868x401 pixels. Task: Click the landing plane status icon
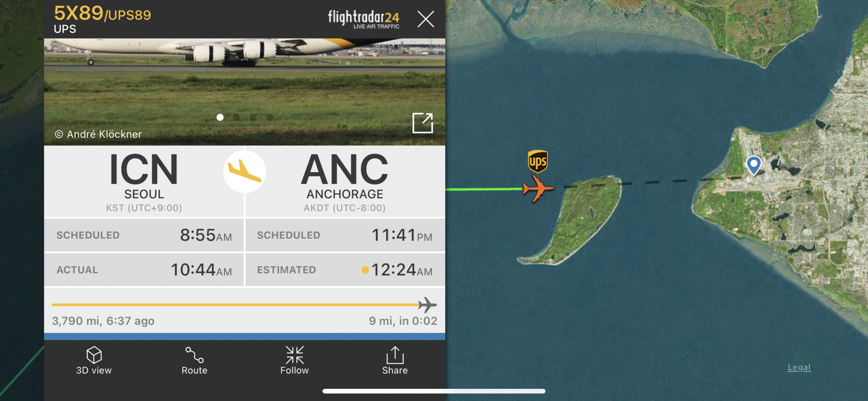[x=245, y=172]
